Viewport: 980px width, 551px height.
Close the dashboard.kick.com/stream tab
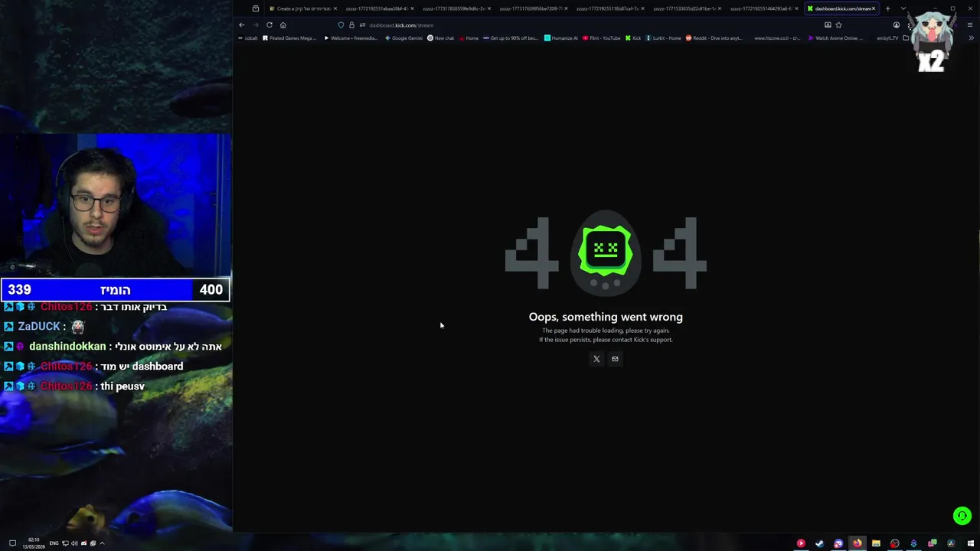click(x=873, y=8)
